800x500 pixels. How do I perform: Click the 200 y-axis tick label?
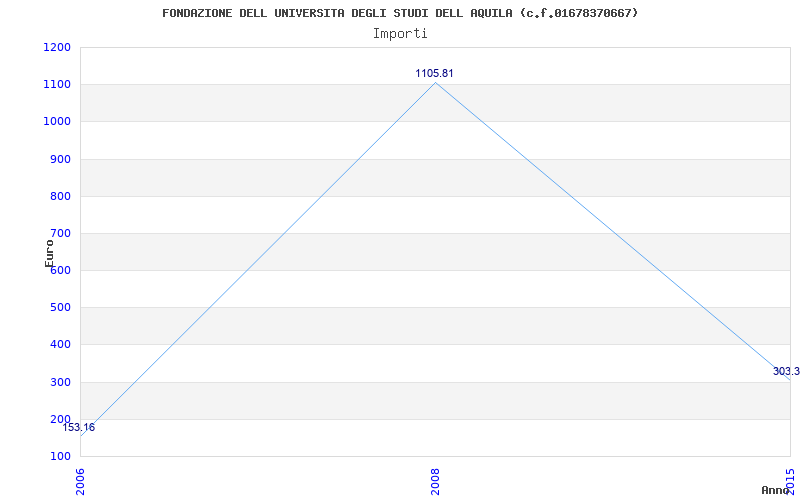pyautogui.click(x=60, y=419)
